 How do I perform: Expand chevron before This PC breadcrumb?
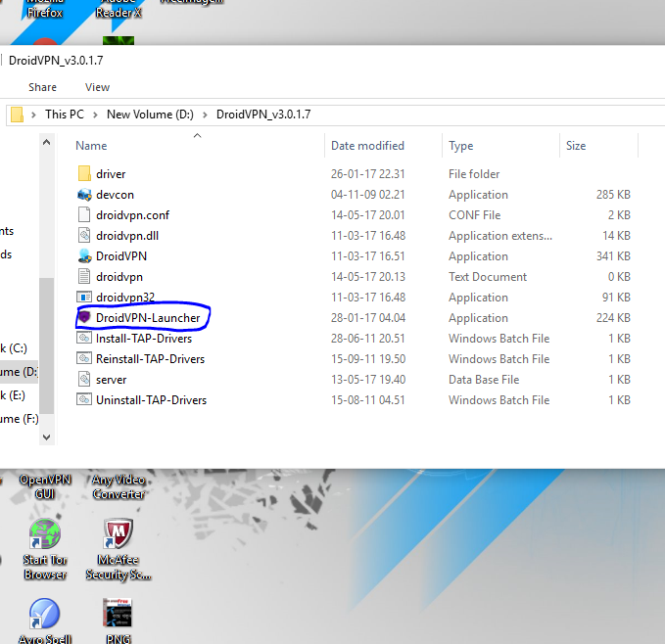(x=33, y=115)
